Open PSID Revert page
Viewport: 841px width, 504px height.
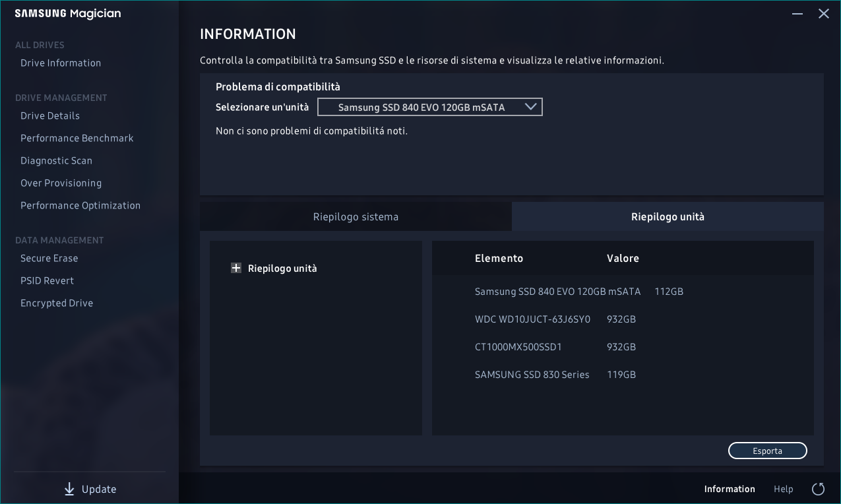(47, 280)
